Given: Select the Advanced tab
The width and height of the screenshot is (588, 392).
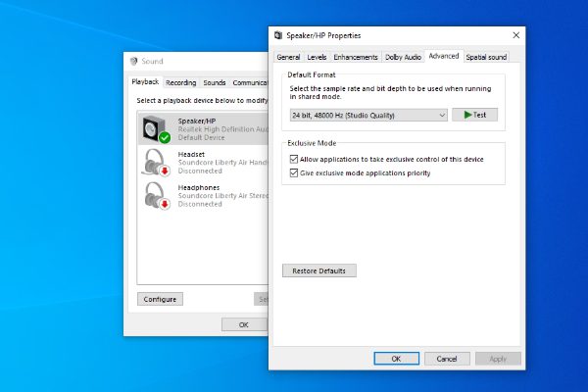Looking at the screenshot, I should [444, 56].
